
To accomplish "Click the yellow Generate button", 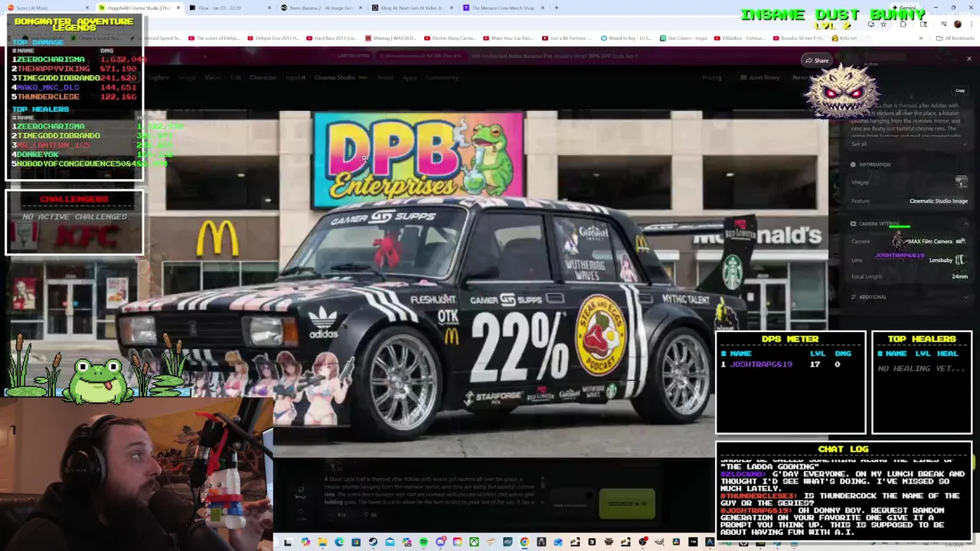I will 627,504.
